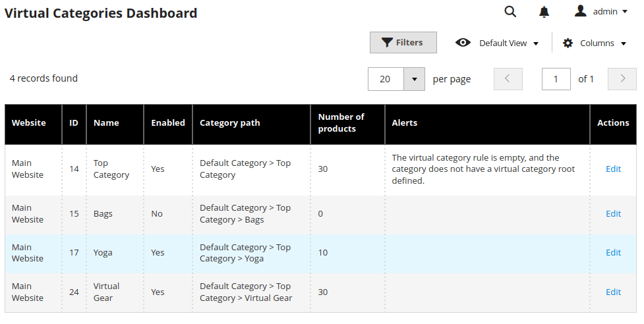This screenshot has height=324, width=644.
Task: Expand the Columns settings menu
Action: [x=594, y=43]
